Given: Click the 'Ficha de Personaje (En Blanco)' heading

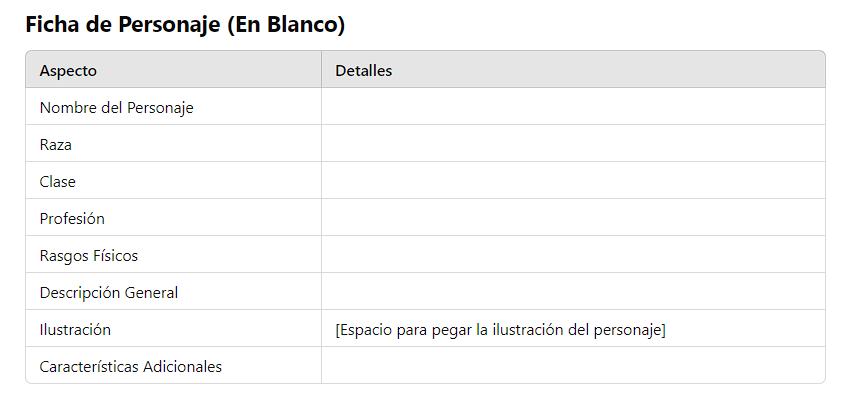Looking at the screenshot, I should 185,25.
